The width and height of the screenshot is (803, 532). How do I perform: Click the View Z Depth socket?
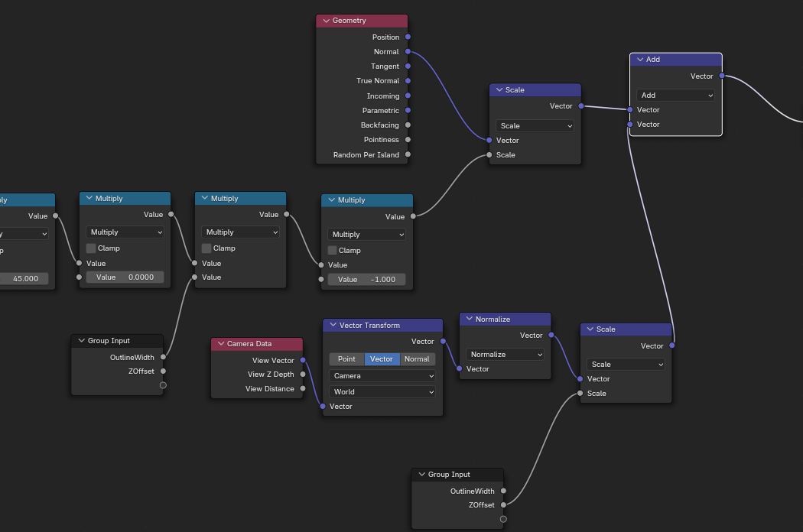pyautogui.click(x=303, y=375)
